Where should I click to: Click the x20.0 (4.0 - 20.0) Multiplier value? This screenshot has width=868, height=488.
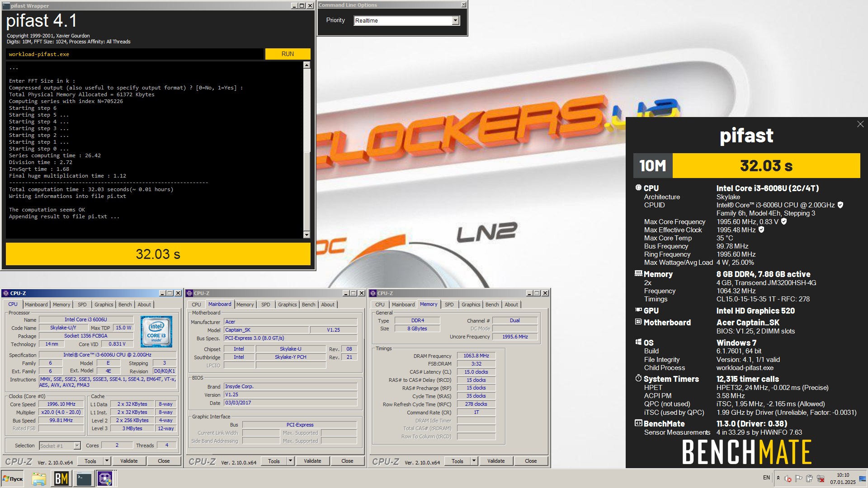[x=61, y=412]
